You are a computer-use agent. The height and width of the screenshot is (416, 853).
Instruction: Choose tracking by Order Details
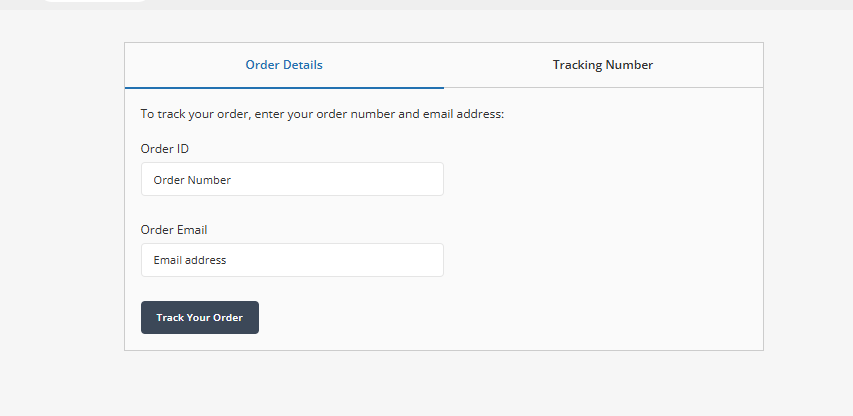(x=284, y=65)
